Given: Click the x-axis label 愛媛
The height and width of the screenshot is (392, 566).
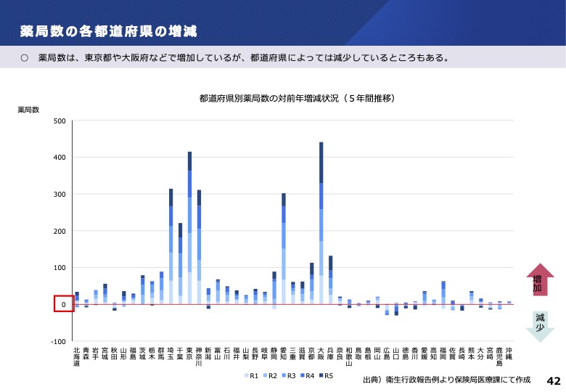Looking at the screenshot, I should pos(424,354).
